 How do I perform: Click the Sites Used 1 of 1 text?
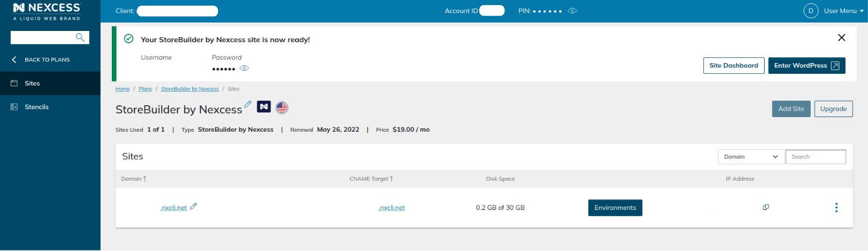pyautogui.click(x=140, y=129)
